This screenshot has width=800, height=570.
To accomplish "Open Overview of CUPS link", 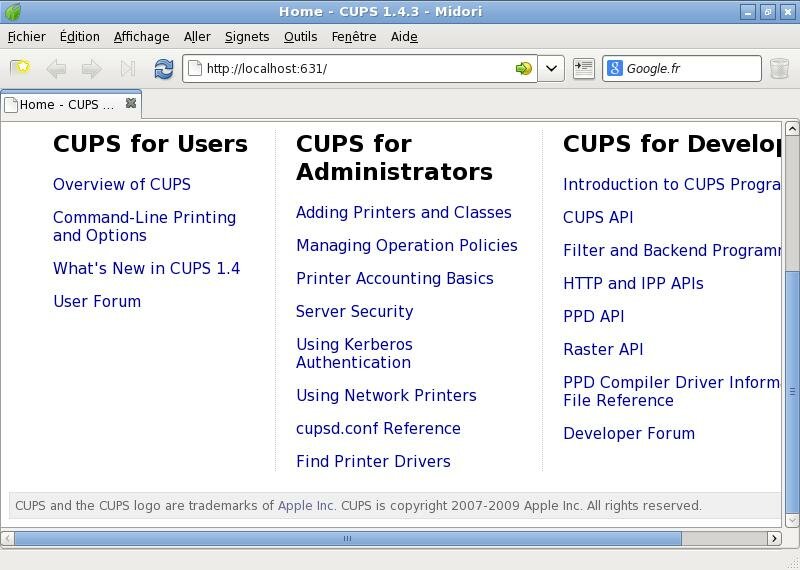I will click(x=122, y=184).
